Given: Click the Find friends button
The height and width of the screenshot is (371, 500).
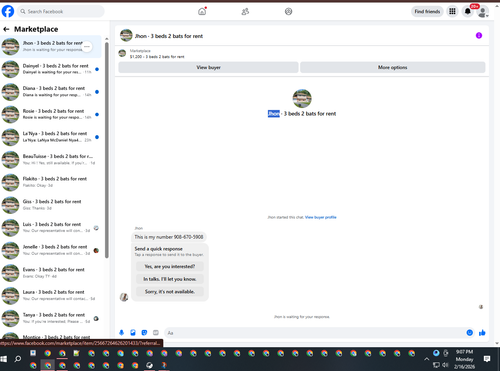Looking at the screenshot, I should pyautogui.click(x=427, y=11).
